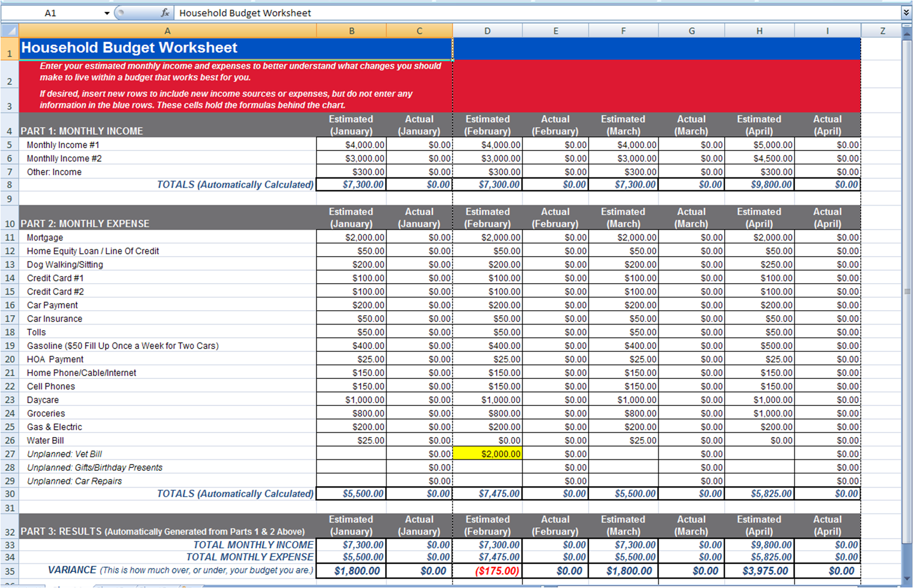
Task: Select the Monthlly Income #2 label cell
Action: pyautogui.click(x=167, y=158)
